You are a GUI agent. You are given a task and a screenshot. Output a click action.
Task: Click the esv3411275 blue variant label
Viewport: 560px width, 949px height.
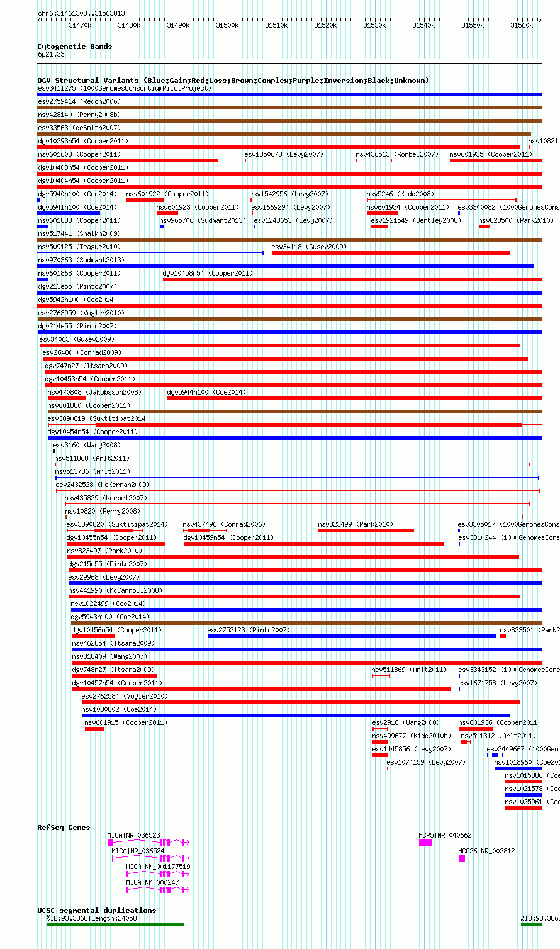125,88
